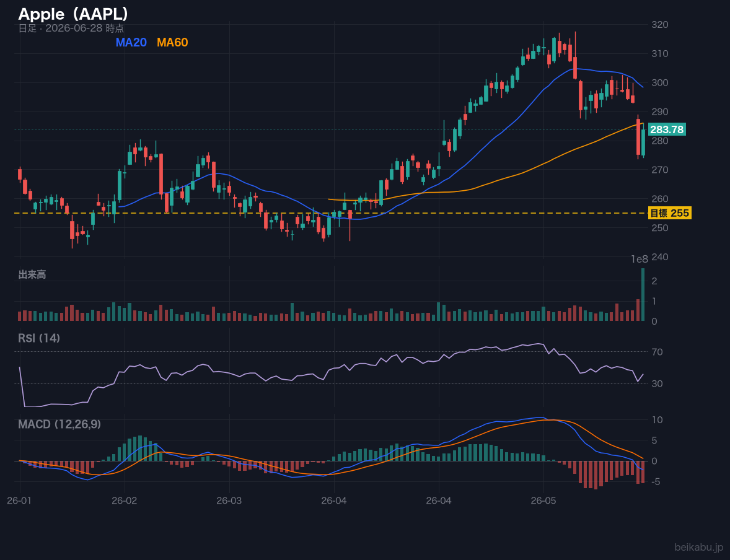730x560 pixels.
Task: Click the 290 price axis value
Action: point(660,112)
